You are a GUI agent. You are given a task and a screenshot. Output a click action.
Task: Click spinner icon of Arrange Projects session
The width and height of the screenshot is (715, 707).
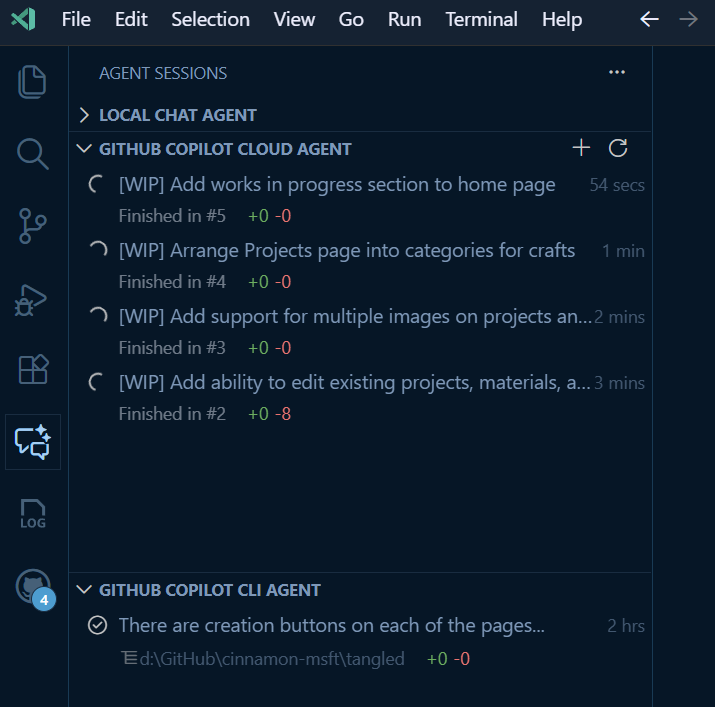tap(98, 251)
